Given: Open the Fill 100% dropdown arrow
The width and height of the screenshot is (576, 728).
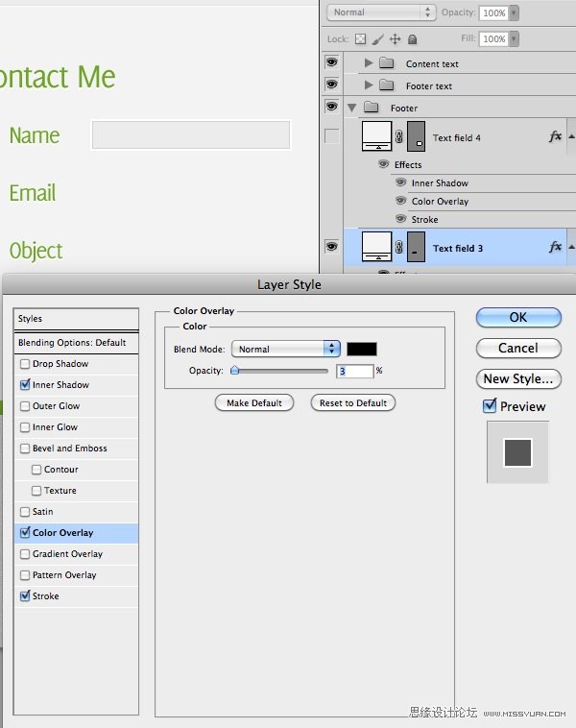Looking at the screenshot, I should click(x=514, y=39).
